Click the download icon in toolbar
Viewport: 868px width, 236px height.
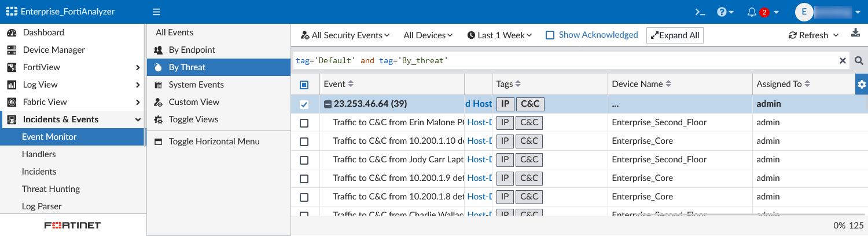(x=856, y=34)
